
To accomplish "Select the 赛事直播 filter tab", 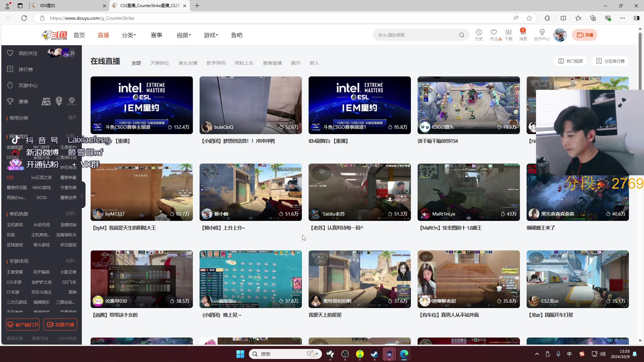I will [x=272, y=63].
